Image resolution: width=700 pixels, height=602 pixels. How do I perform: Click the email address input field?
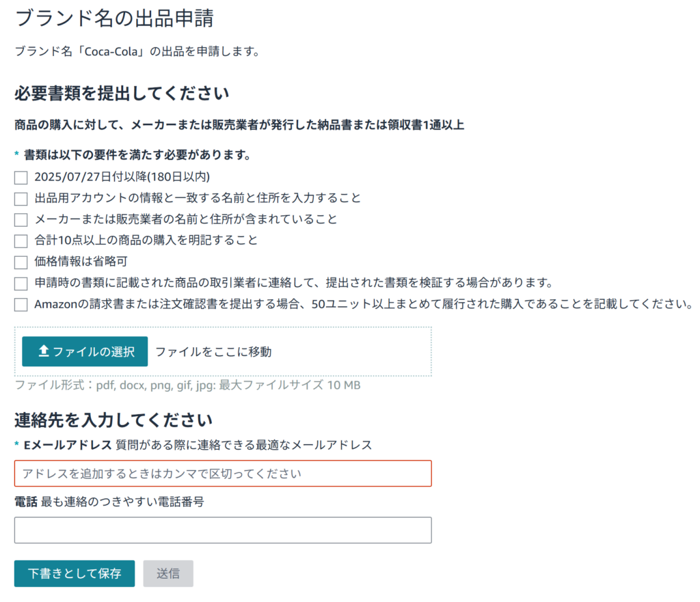click(x=222, y=473)
